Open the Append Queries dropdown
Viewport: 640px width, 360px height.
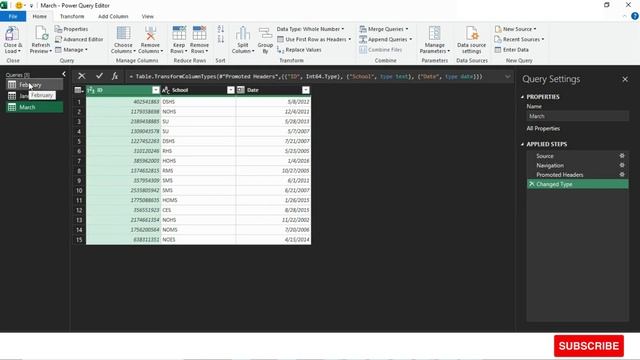tap(386, 39)
